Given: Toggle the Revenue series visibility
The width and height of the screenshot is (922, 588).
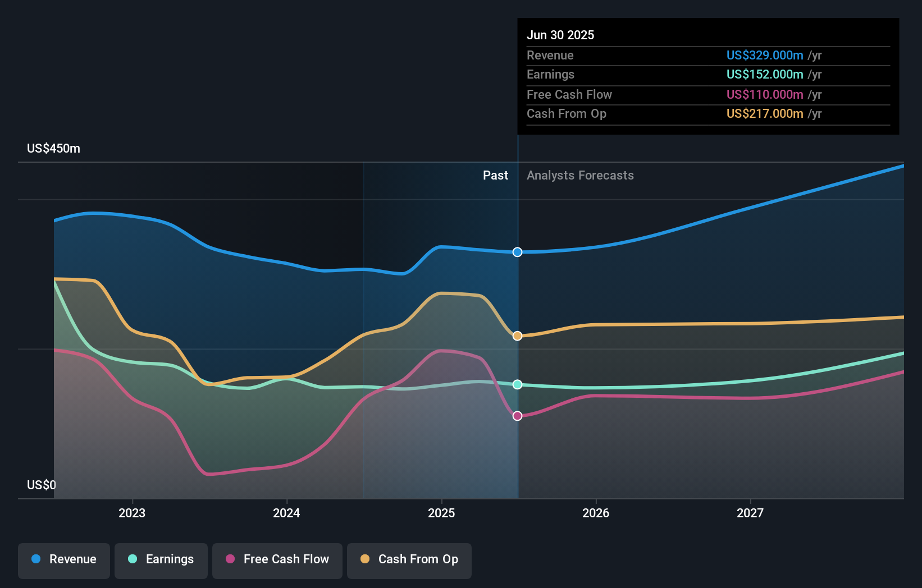Looking at the screenshot, I should pyautogui.click(x=63, y=559).
